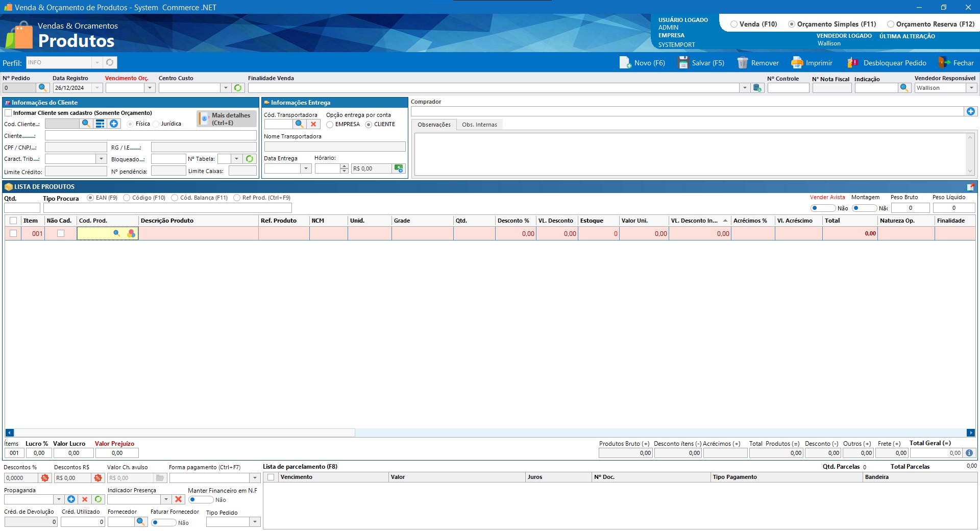
Task: Open the Centro Custo dropdown
Action: point(226,88)
